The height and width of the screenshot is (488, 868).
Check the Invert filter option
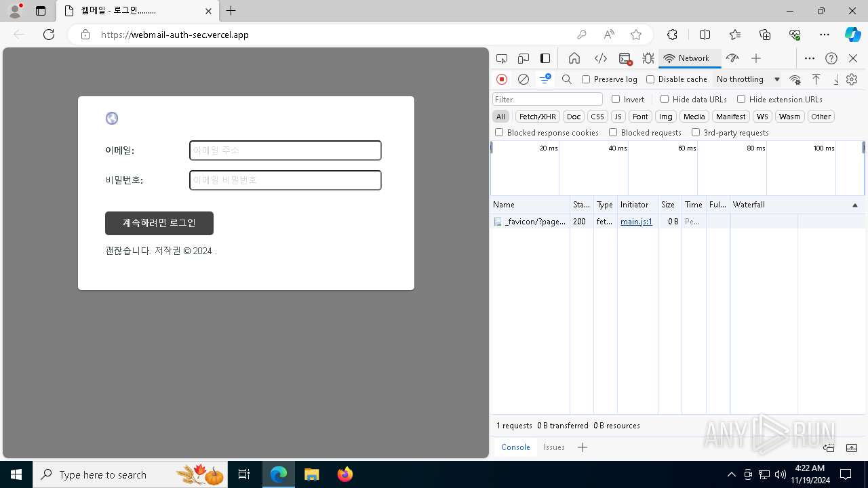pos(616,99)
